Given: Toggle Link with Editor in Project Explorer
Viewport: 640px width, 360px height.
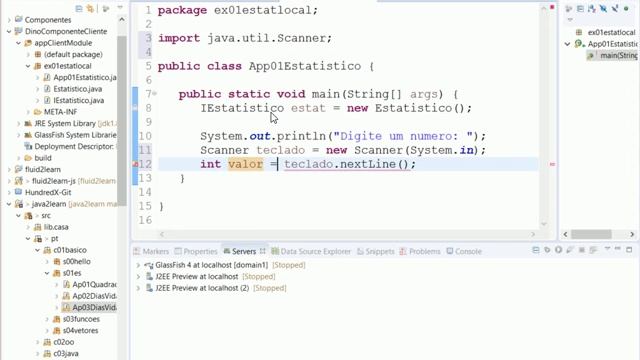Looking at the screenshot, I should point(90,8).
